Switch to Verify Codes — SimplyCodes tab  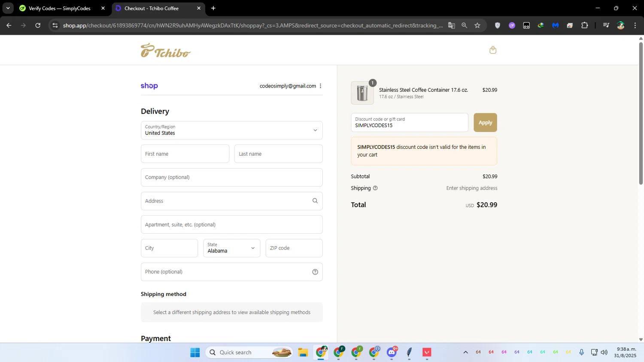(59, 8)
